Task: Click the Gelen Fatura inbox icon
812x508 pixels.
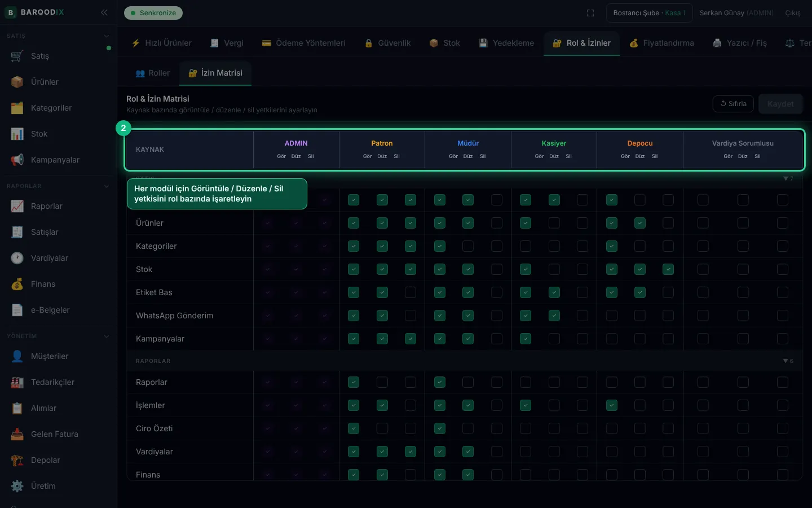Action: pyautogui.click(x=17, y=434)
